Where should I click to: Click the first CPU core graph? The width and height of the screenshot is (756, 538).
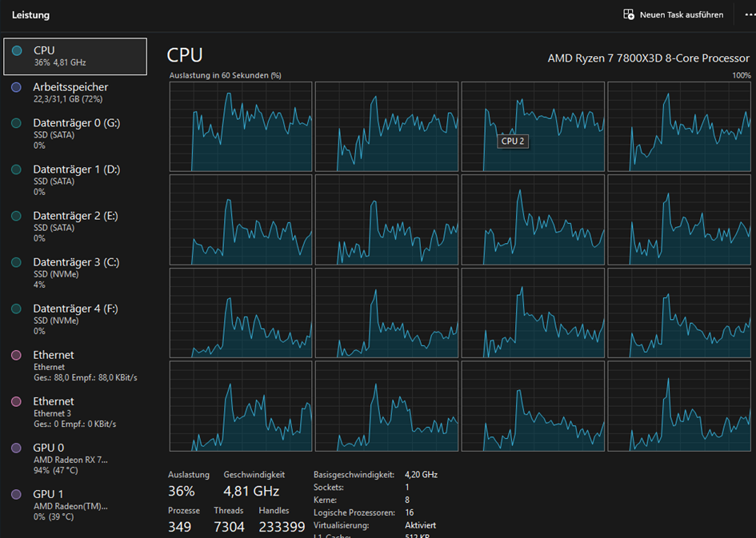click(241, 126)
